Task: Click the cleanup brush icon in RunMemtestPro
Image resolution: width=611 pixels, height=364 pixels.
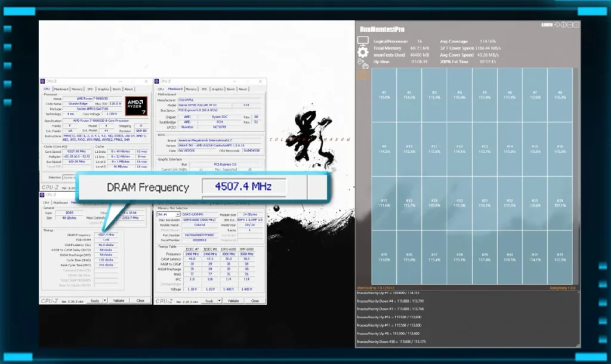Action: (x=363, y=63)
